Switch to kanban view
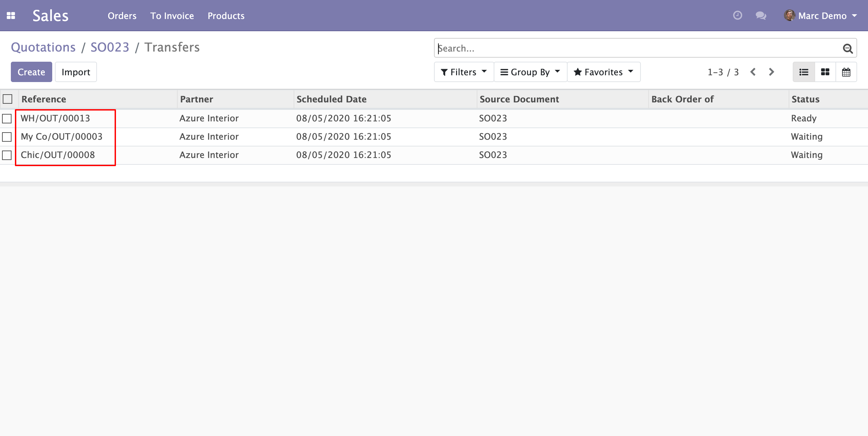The height and width of the screenshot is (436, 868). pos(825,72)
